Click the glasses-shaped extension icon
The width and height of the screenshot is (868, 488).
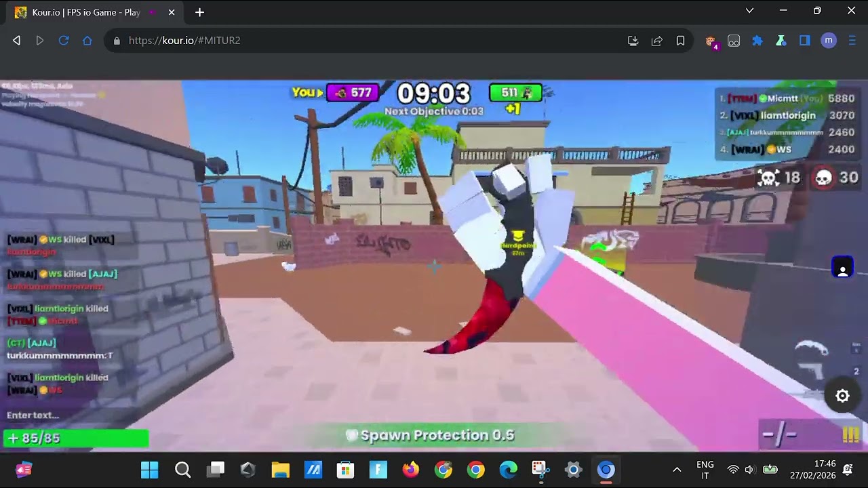click(x=734, y=41)
